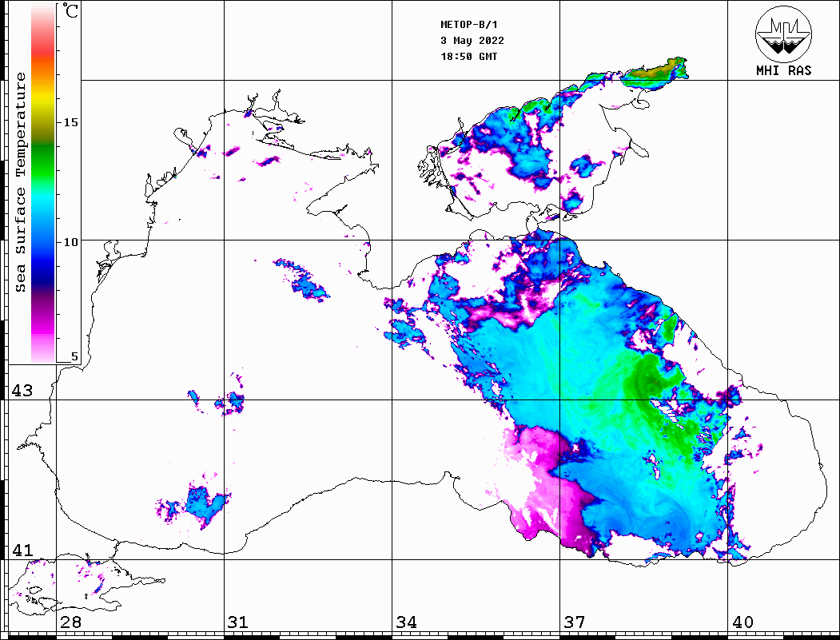Click the latitude label 43
This screenshot has height=640, width=840.
point(22,391)
